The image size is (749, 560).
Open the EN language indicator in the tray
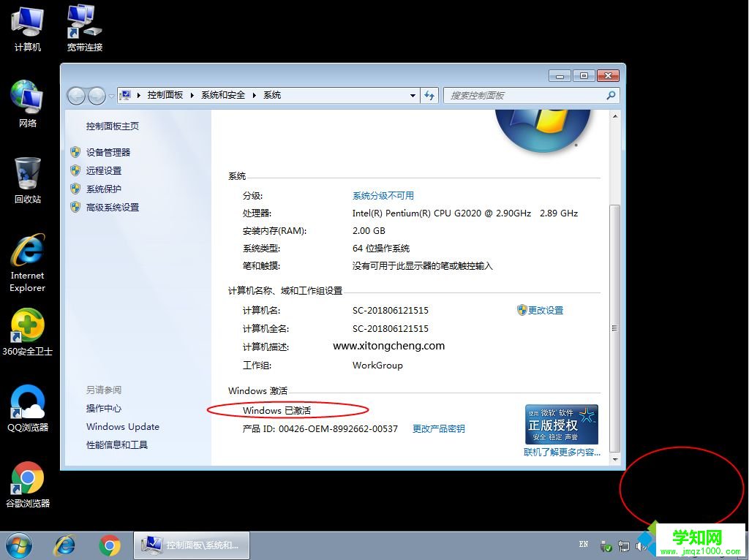[x=584, y=545]
